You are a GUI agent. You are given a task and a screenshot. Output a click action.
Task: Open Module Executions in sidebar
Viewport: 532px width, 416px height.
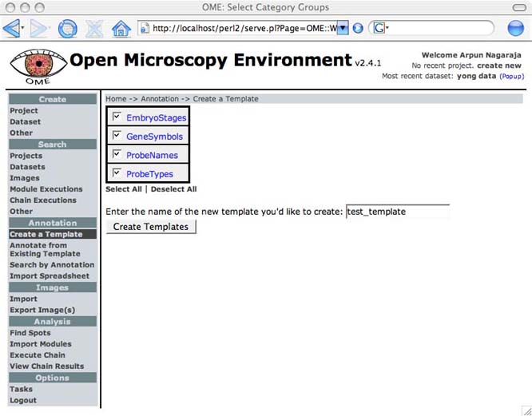point(46,189)
